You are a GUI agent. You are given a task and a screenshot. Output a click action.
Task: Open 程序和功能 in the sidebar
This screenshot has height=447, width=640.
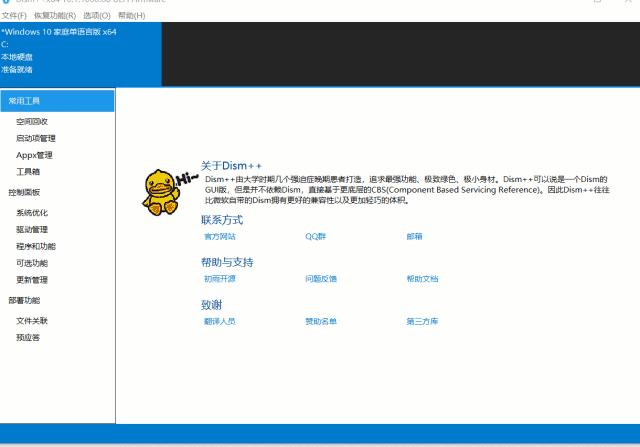[36, 246]
